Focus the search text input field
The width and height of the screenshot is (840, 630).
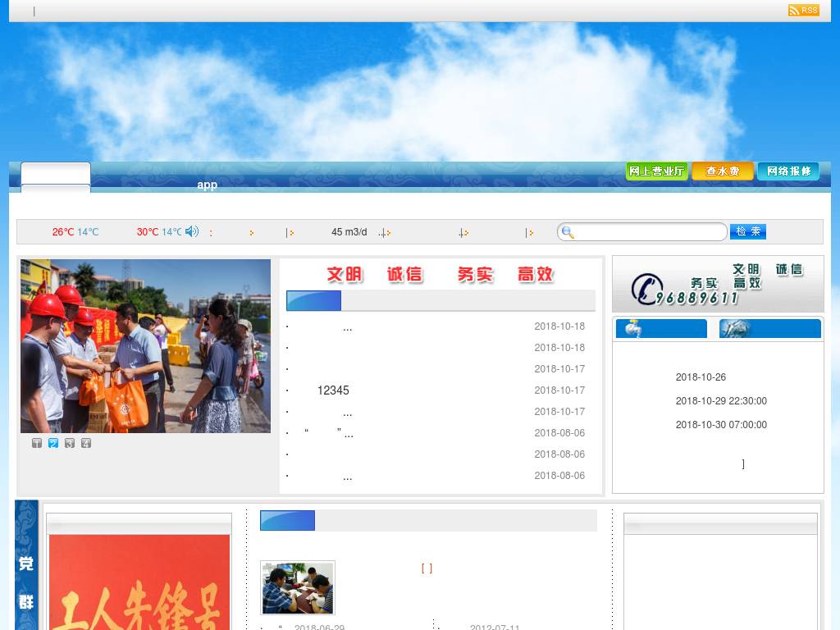tap(650, 232)
